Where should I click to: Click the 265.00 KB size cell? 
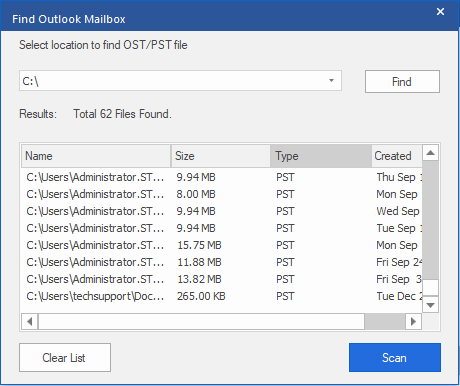pos(201,296)
